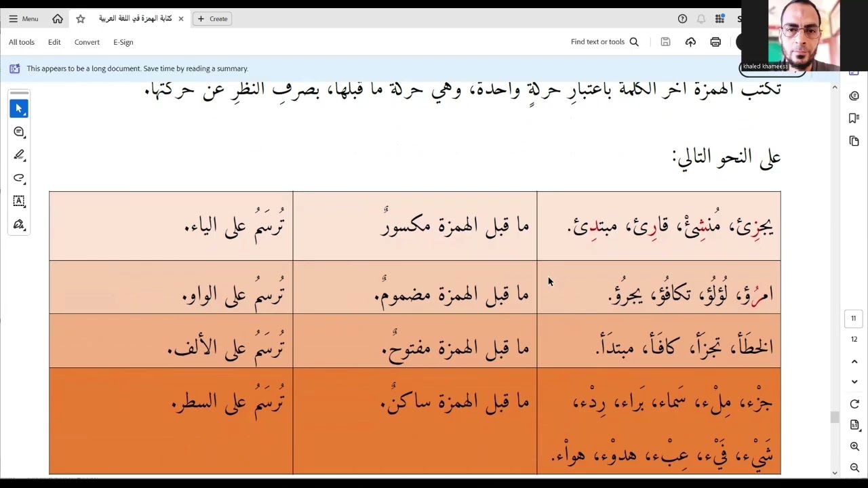Go to the previous page with up chevron
The width and height of the screenshot is (868, 488).
pyautogui.click(x=854, y=361)
